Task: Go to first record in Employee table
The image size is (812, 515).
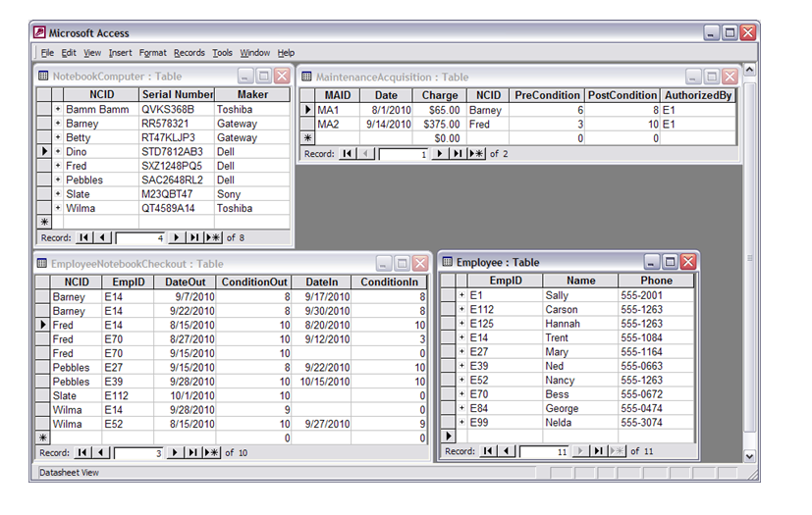Action: [x=488, y=451]
